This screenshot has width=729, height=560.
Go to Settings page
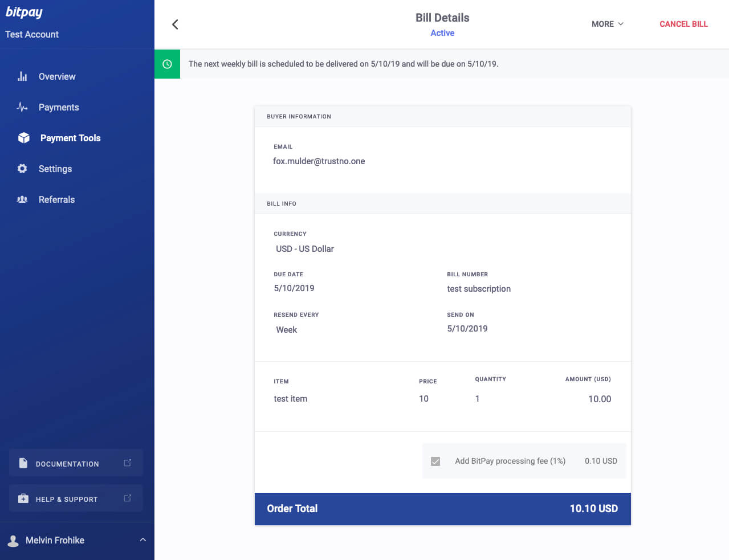[55, 169]
